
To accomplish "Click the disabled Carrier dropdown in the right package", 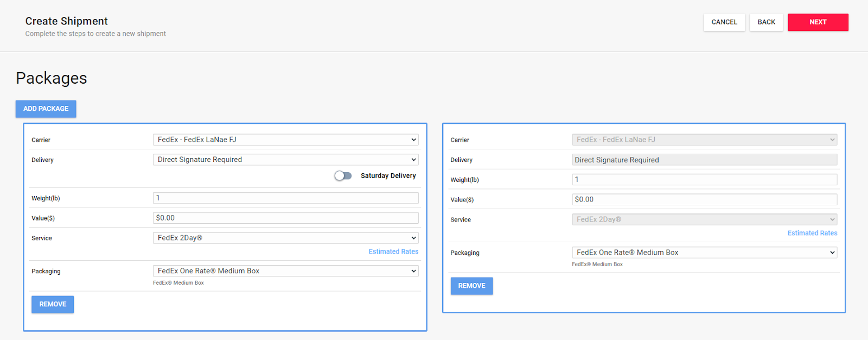I will click(x=704, y=140).
